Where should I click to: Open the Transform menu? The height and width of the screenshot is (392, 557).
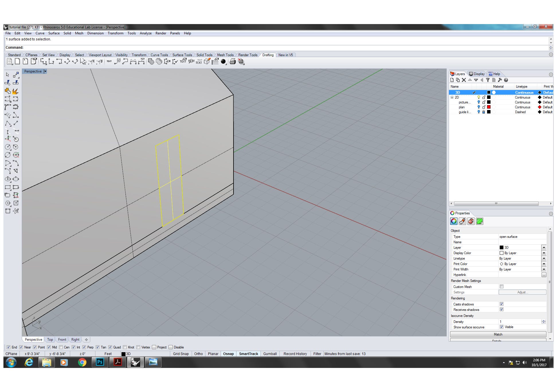pos(115,33)
